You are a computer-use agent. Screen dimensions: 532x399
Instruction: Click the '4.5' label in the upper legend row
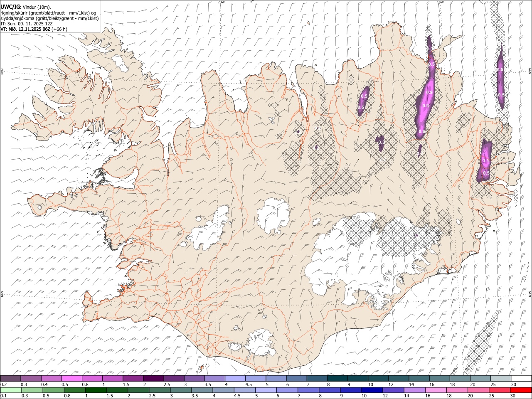pyautogui.click(x=249, y=384)
